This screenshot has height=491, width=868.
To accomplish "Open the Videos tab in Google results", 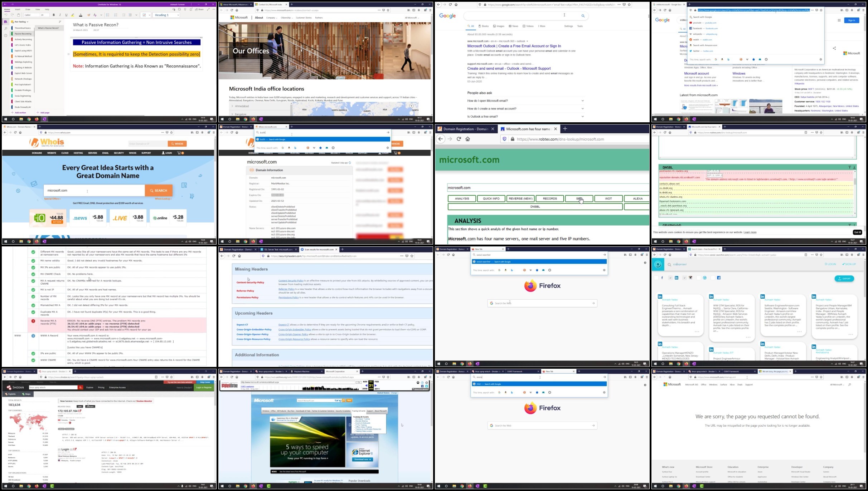I will (528, 26).
